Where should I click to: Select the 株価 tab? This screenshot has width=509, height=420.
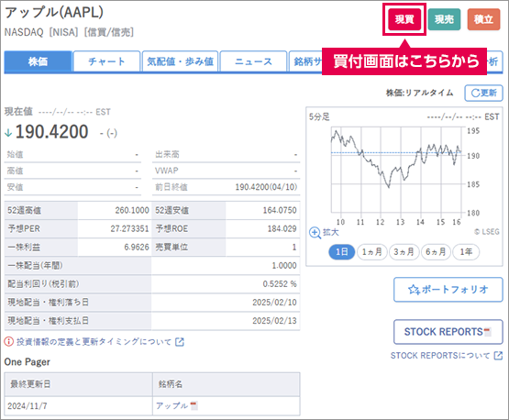point(38,61)
